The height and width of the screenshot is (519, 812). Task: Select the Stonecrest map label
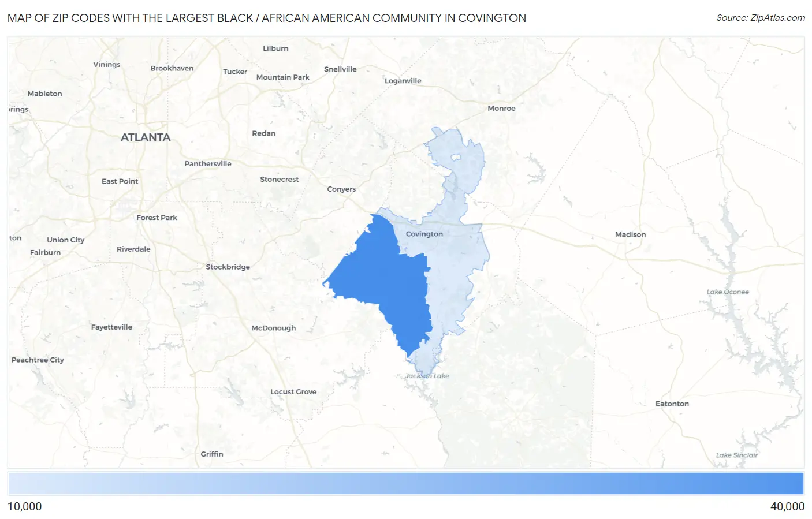coord(280,179)
